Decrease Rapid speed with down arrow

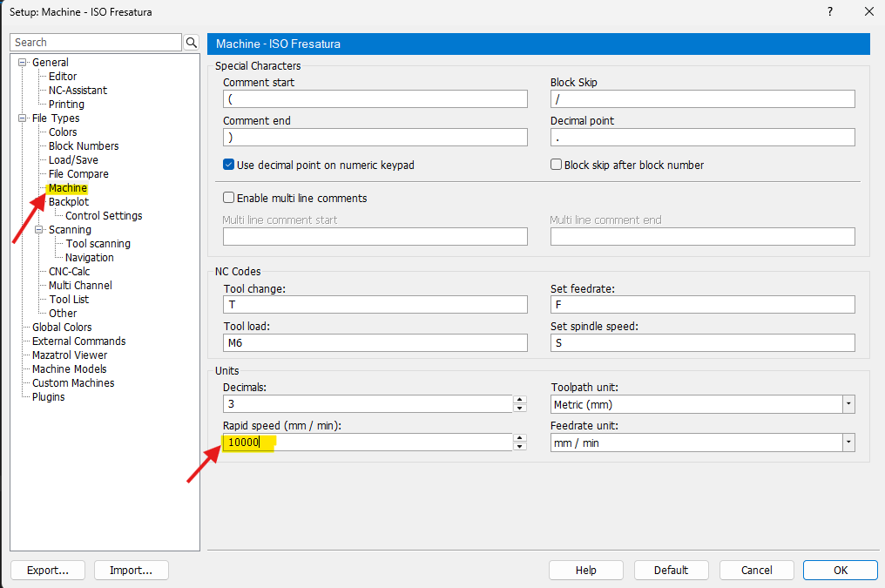[520, 447]
